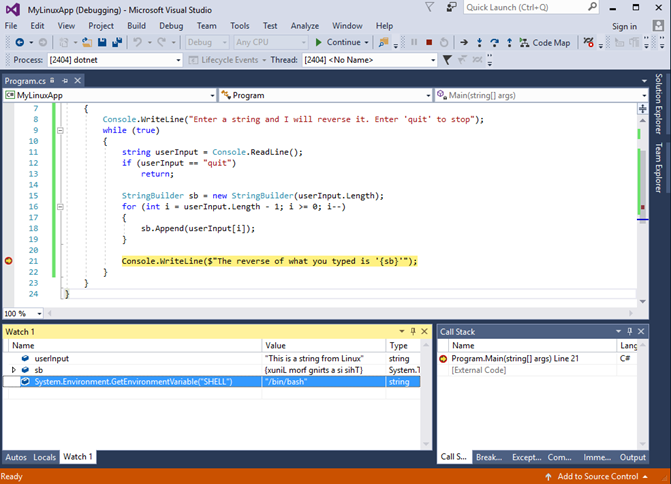Expand the sb variable in Watch
Viewport: 671px width, 484px height.
tap(13, 369)
